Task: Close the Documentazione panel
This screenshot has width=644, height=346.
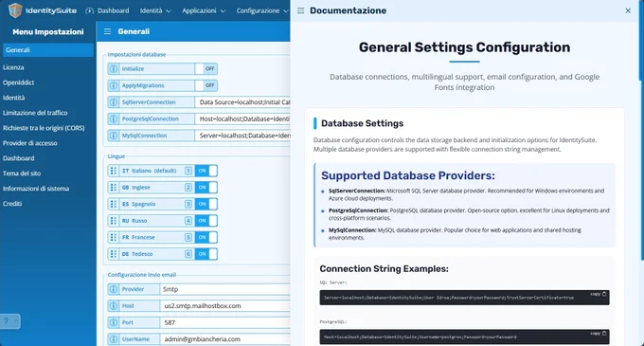Action: click(x=628, y=10)
